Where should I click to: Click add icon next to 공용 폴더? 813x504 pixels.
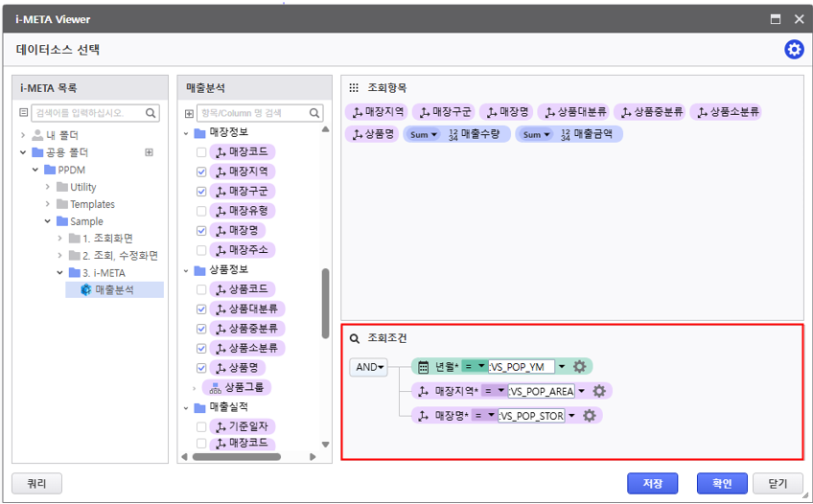[x=149, y=152]
